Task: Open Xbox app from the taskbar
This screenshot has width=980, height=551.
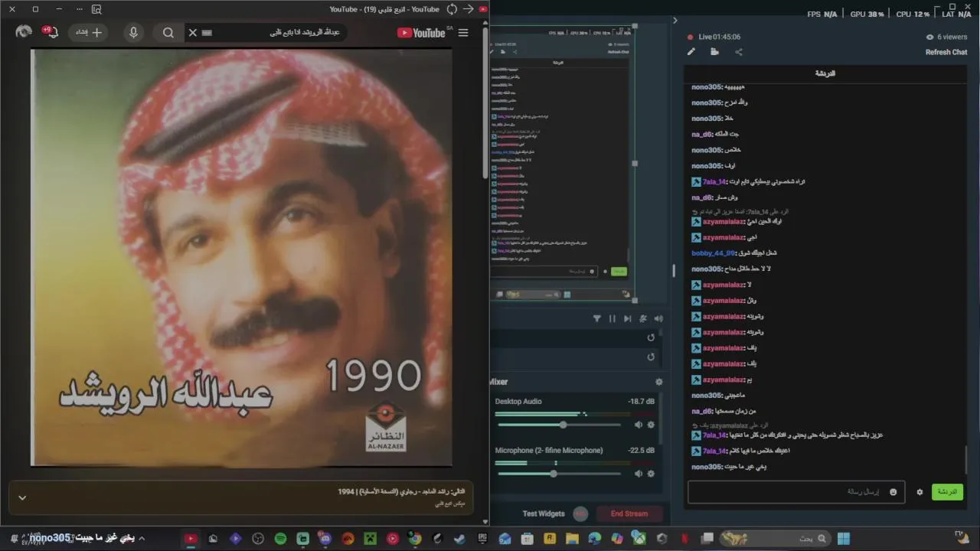Action: click(x=640, y=539)
